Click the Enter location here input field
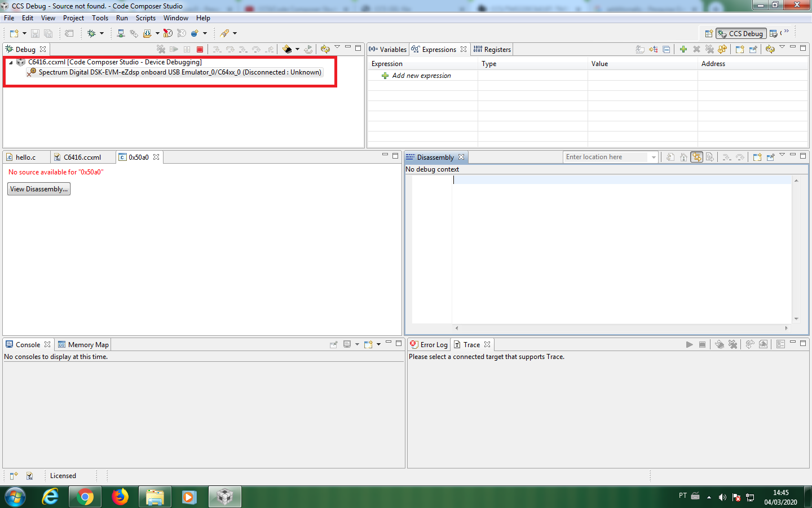This screenshot has height=508, width=812. click(607, 157)
